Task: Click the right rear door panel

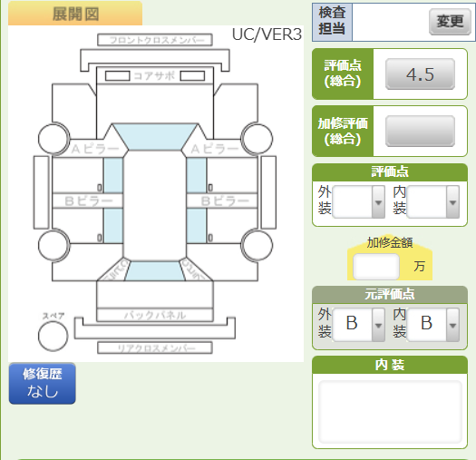Action: point(230,225)
